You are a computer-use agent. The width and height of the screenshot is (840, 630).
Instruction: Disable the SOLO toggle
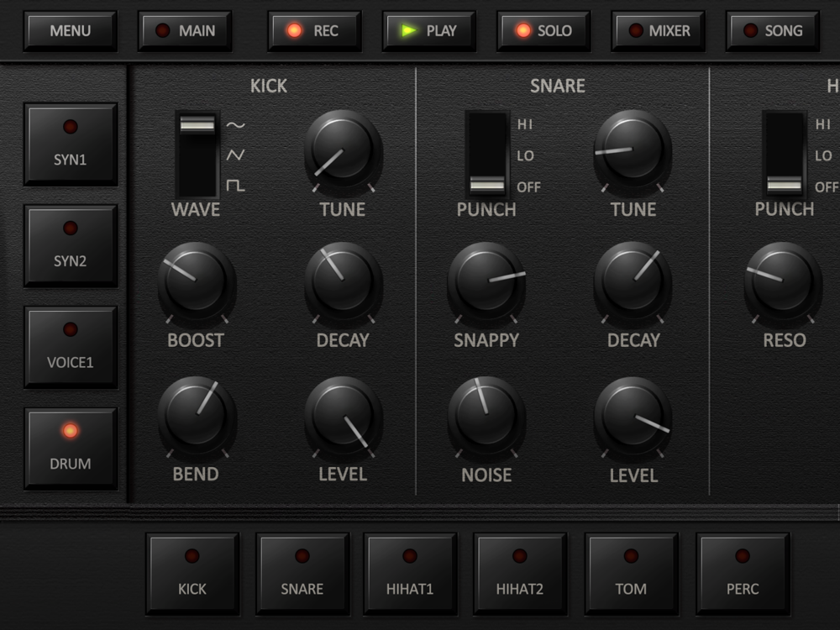click(x=543, y=31)
